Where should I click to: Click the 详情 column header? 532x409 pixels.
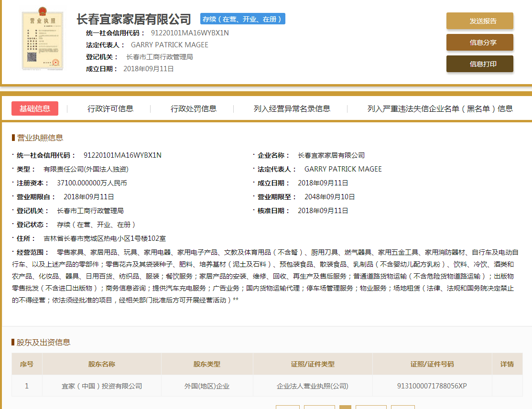[507, 364]
